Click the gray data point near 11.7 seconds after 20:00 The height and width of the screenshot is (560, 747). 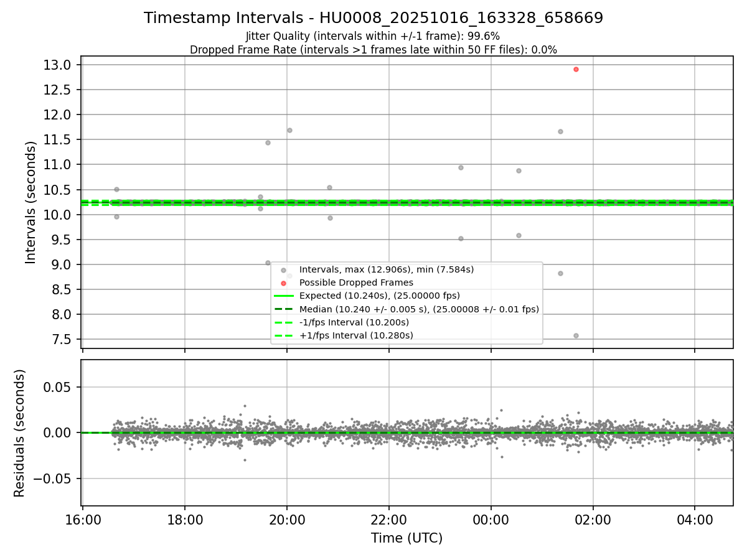(289, 130)
